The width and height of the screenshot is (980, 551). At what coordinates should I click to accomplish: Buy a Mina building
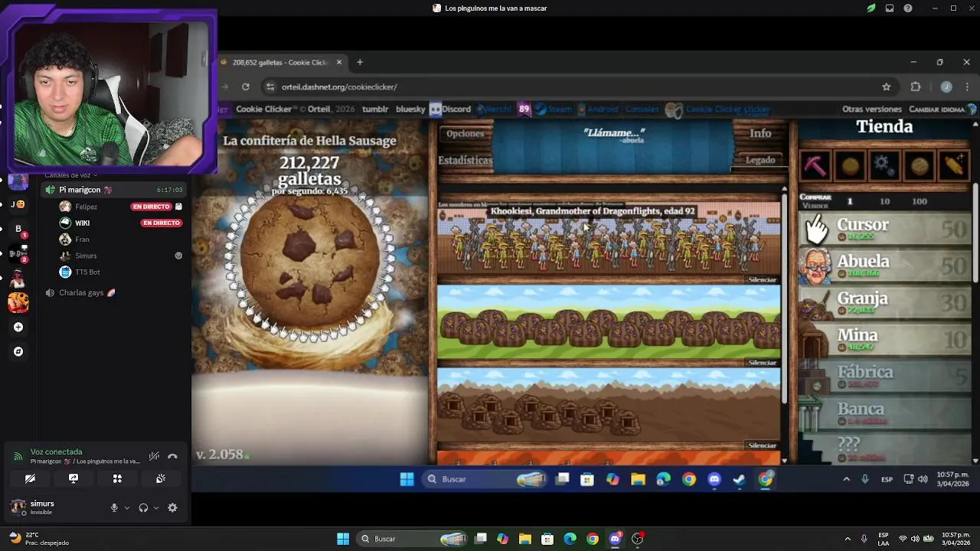coord(884,339)
